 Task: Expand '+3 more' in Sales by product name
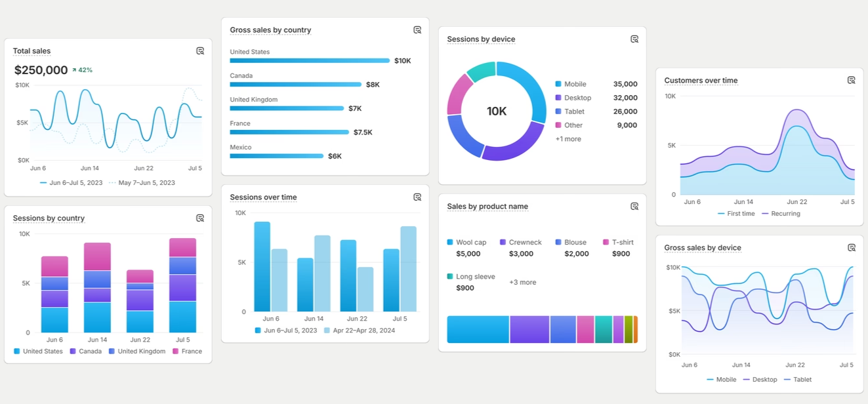click(x=523, y=283)
